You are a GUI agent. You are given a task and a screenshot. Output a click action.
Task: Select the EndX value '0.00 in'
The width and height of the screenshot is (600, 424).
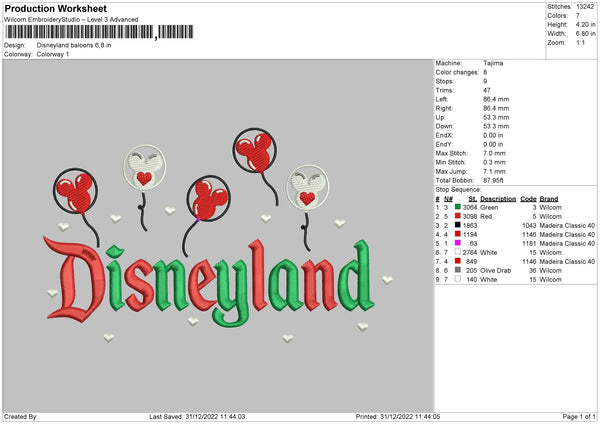(x=493, y=135)
